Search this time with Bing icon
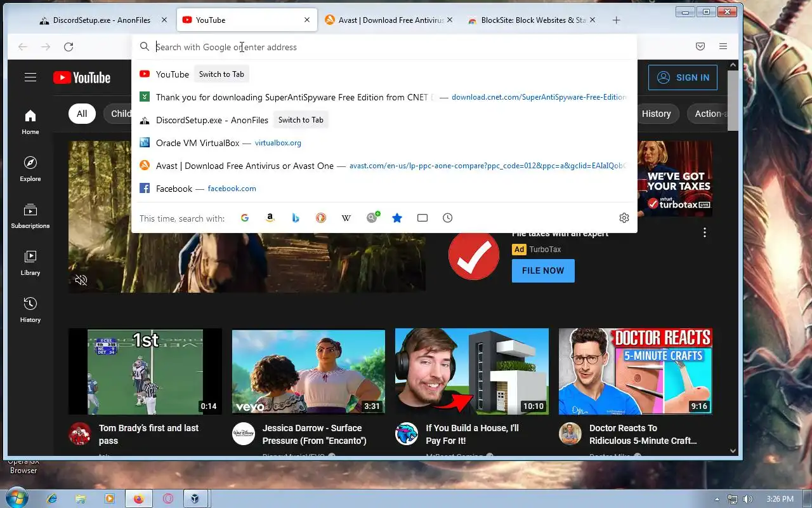 (x=296, y=218)
